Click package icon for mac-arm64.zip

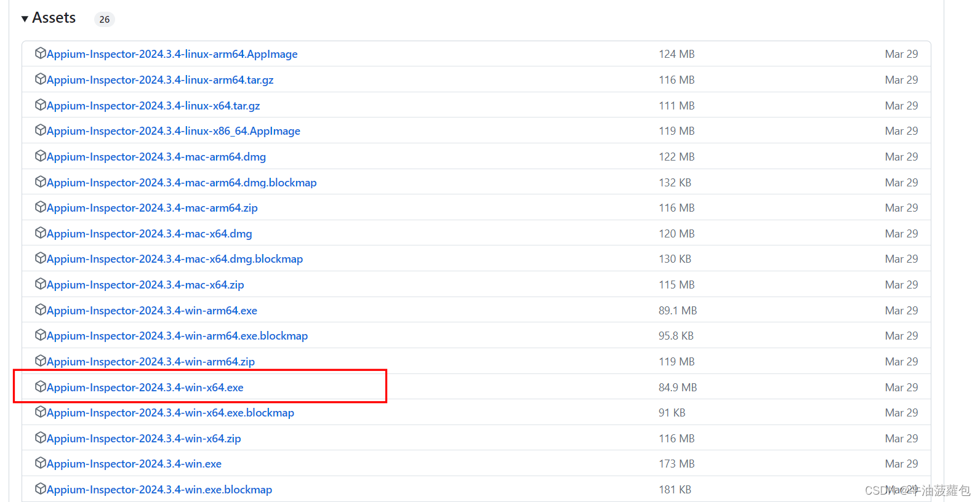coord(41,207)
